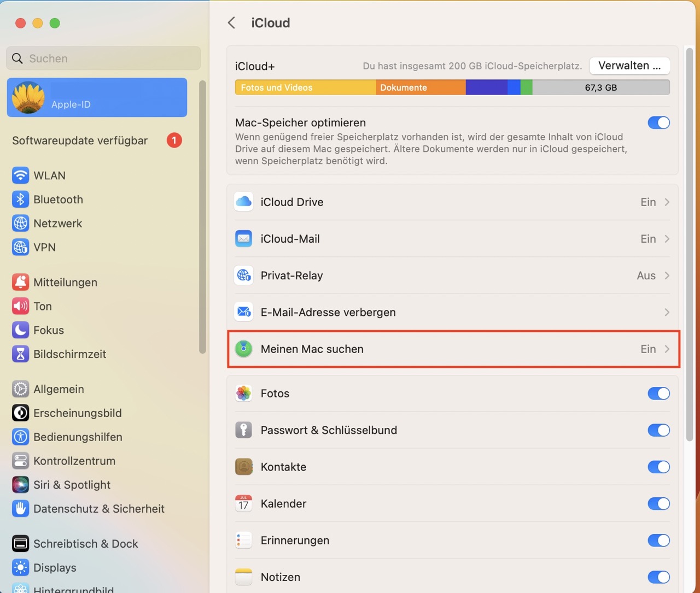Click the iCloud pane vertical scrollbar
Screen dimensions: 700x593
[689, 244]
